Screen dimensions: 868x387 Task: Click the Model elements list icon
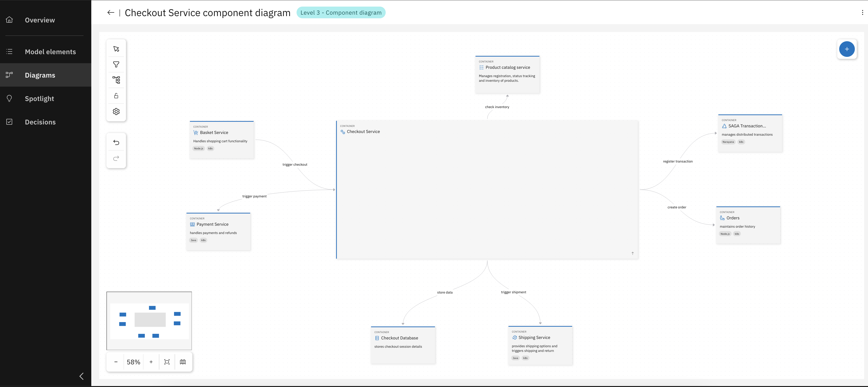tap(9, 51)
